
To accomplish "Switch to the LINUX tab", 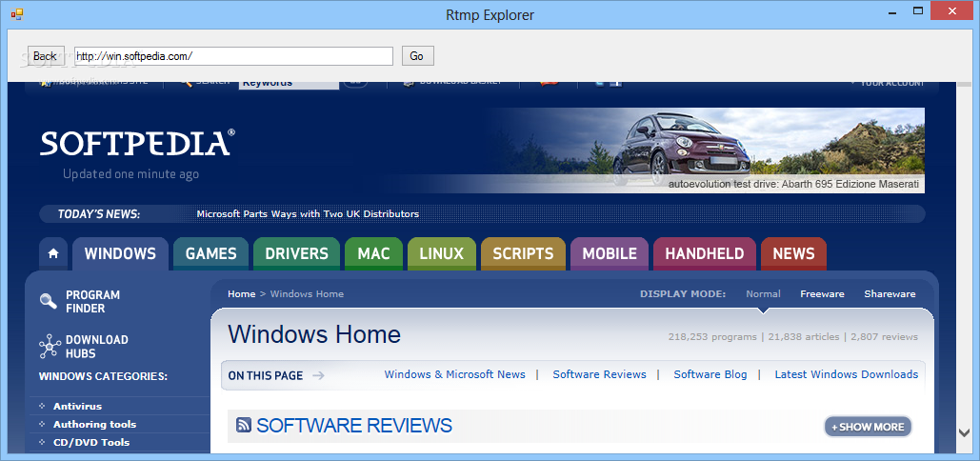I will tap(442, 253).
